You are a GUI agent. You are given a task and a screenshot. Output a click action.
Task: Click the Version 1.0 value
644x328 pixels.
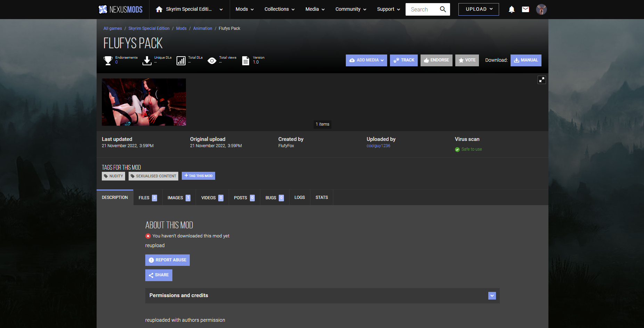(x=256, y=62)
